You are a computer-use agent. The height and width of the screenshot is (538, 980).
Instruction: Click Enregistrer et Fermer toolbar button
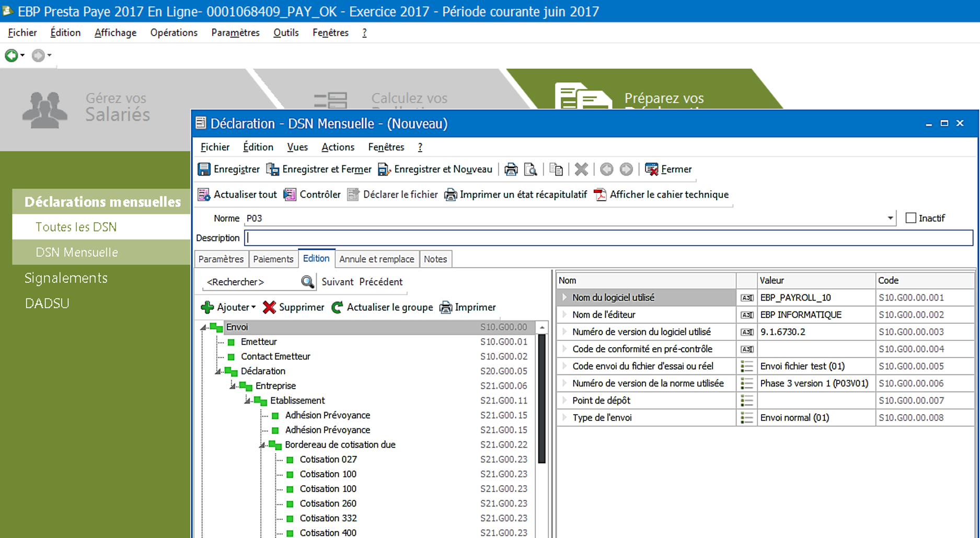pos(319,169)
